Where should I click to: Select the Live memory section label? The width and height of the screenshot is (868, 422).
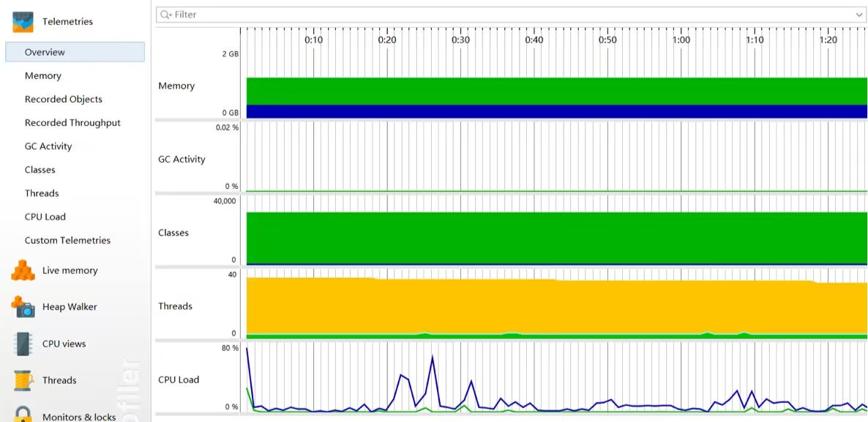coord(70,270)
